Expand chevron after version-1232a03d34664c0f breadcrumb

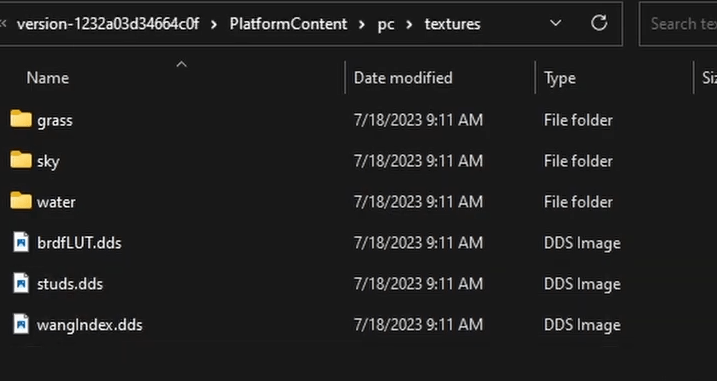point(214,24)
